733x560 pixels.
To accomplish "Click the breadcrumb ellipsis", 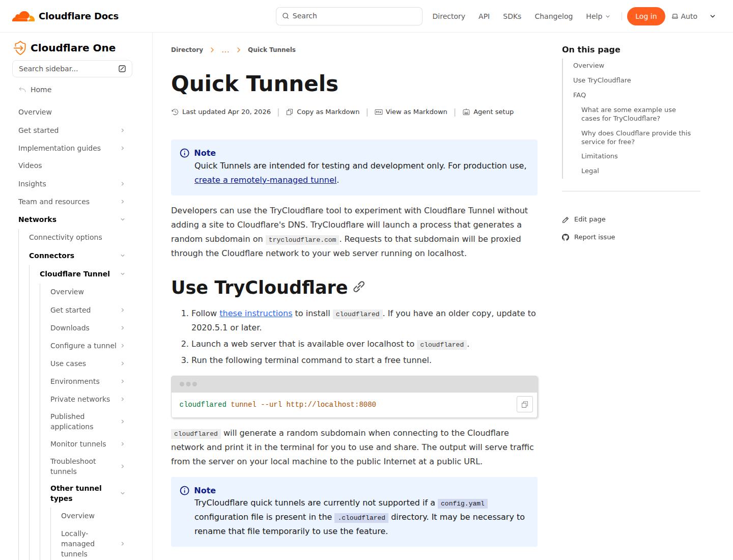I will (225, 50).
